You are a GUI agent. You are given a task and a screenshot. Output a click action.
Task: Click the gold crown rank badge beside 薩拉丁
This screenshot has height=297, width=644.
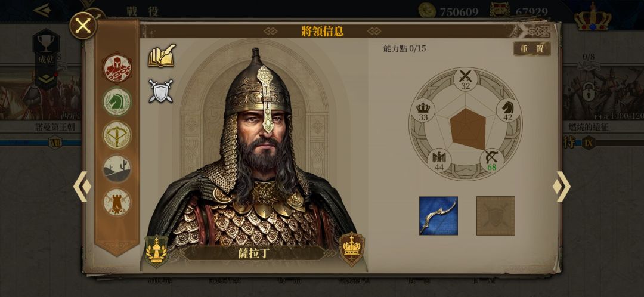pos(352,249)
